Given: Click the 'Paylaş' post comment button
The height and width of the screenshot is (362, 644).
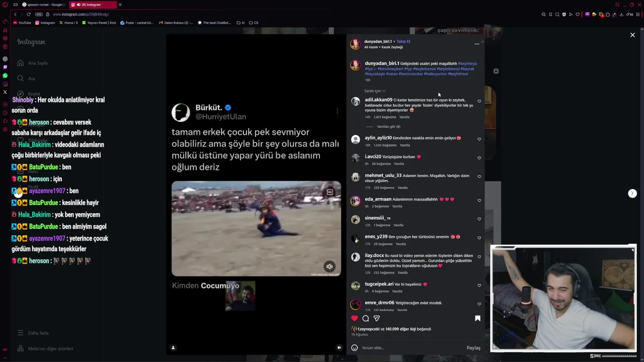Looking at the screenshot, I should coord(473,348).
